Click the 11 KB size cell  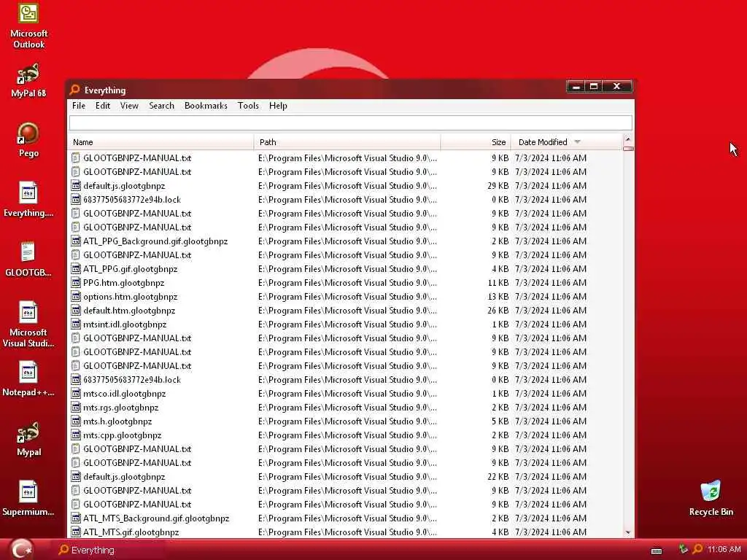[498, 282]
